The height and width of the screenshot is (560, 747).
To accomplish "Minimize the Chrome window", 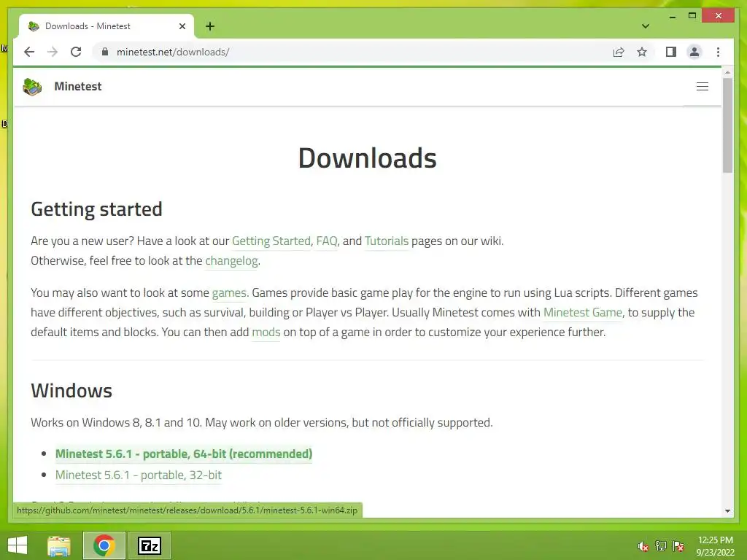I will [x=672, y=16].
